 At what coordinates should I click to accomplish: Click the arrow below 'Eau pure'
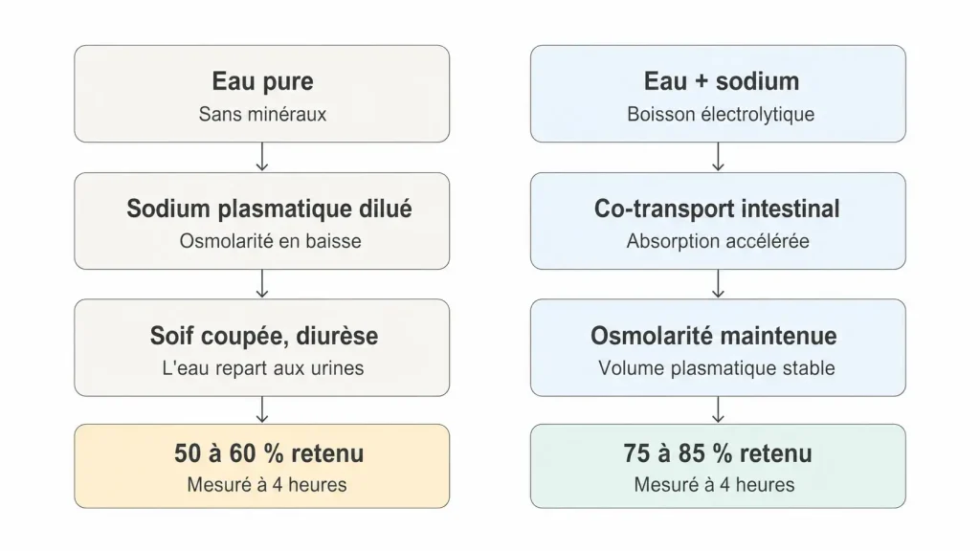[262, 157]
